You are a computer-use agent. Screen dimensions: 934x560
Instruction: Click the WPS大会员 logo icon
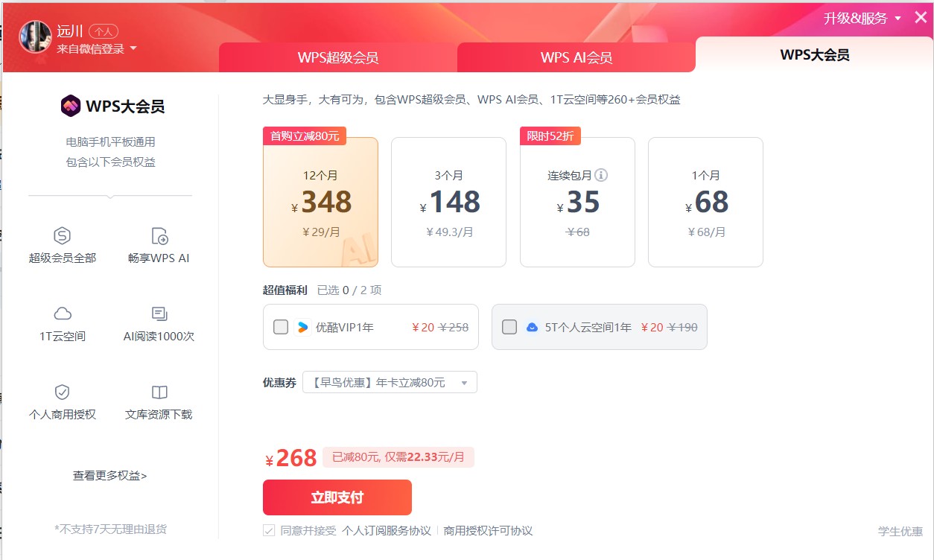[71, 106]
